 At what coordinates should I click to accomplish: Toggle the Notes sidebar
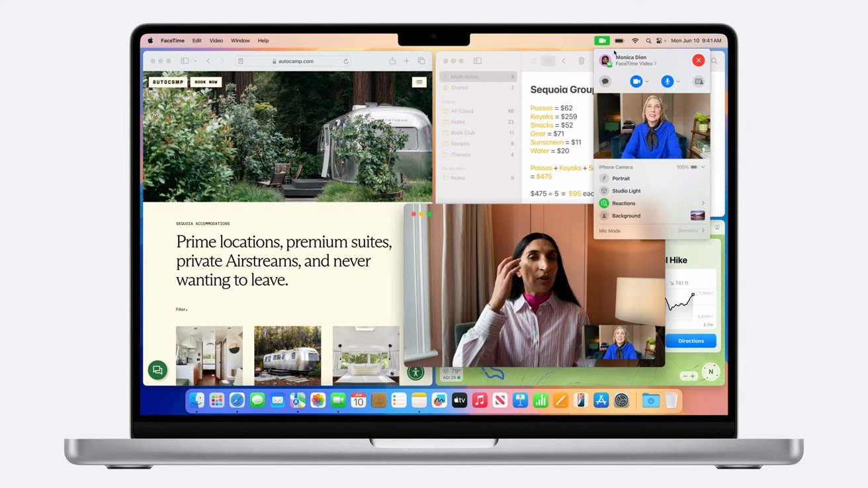477,61
